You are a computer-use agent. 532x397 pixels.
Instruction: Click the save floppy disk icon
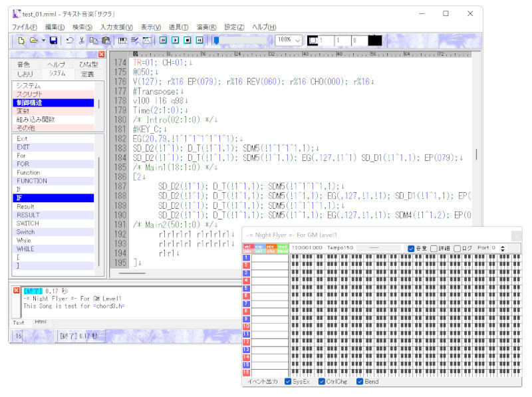53,41
